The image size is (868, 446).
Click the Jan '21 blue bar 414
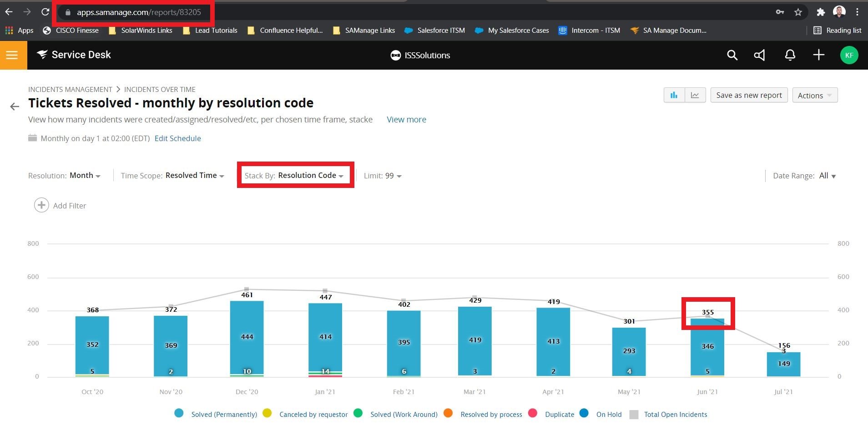click(325, 337)
